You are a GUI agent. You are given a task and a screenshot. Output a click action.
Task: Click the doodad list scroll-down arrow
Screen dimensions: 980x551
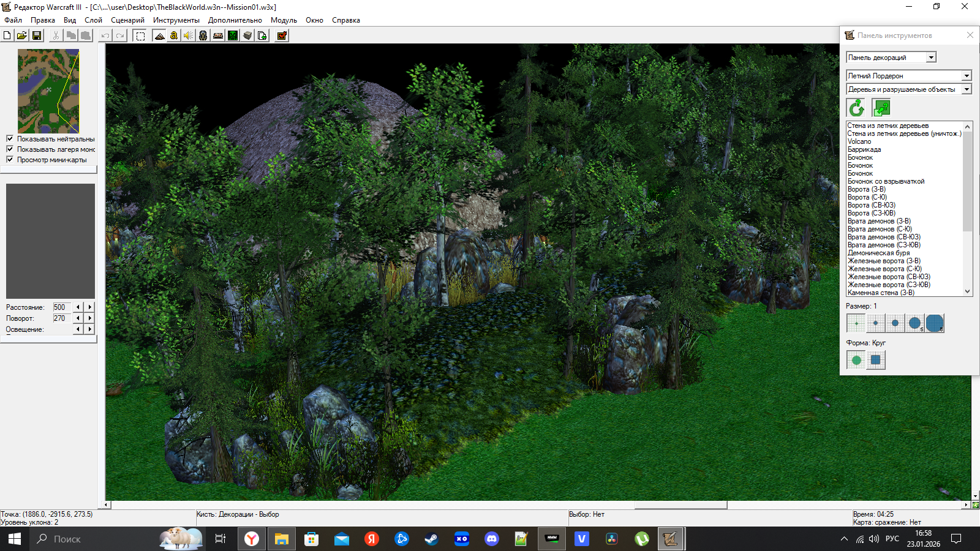coord(968,291)
